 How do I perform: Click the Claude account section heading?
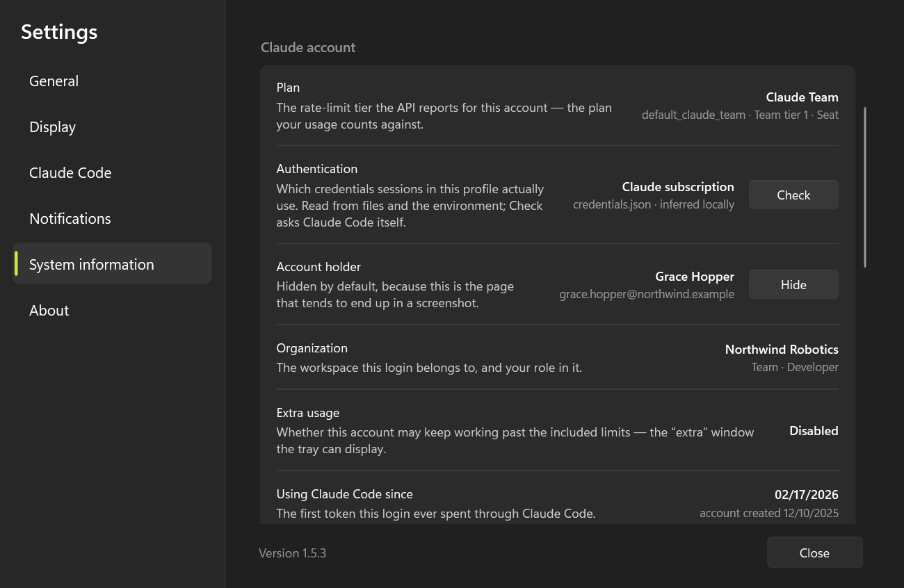[x=308, y=47]
